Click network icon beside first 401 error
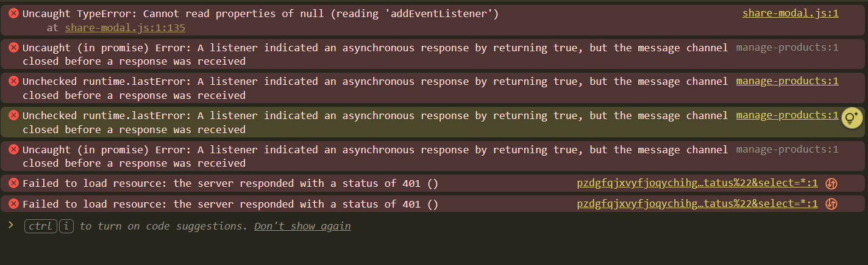 [830, 183]
